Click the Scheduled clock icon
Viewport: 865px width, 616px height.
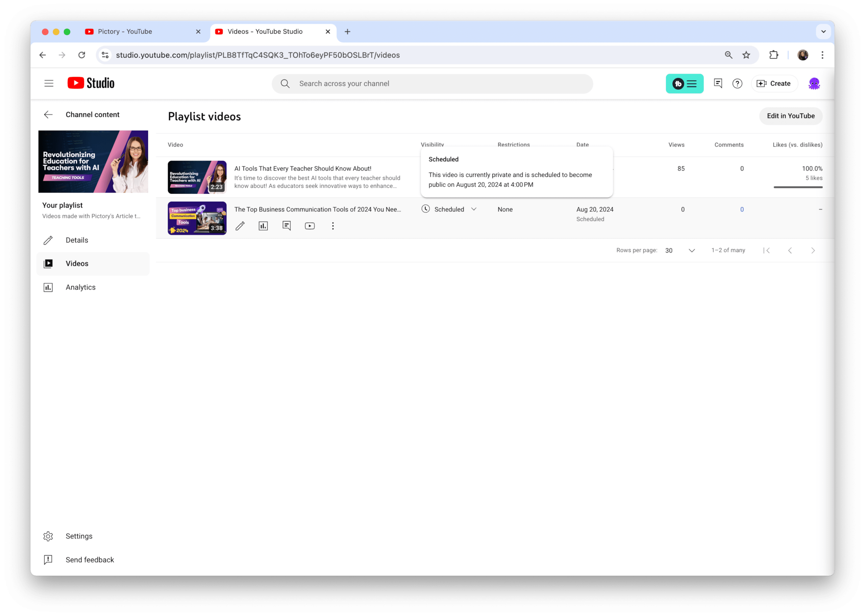point(425,209)
